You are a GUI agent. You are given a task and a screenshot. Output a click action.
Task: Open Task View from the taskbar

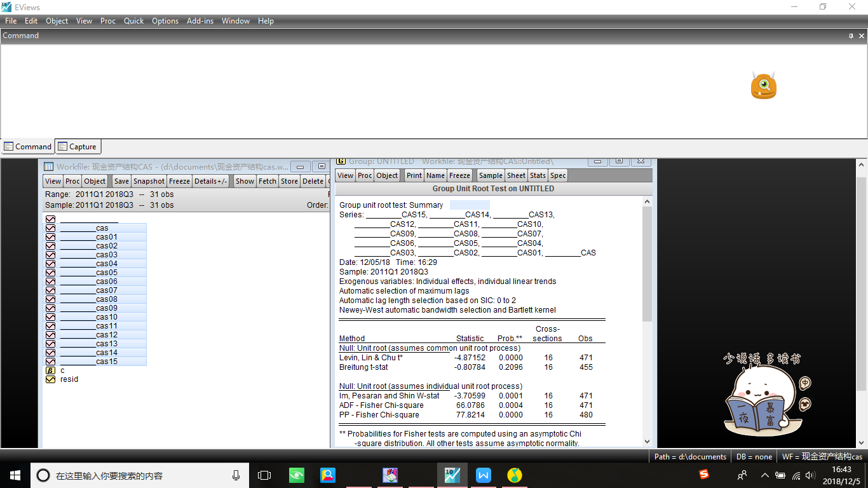tap(264, 475)
